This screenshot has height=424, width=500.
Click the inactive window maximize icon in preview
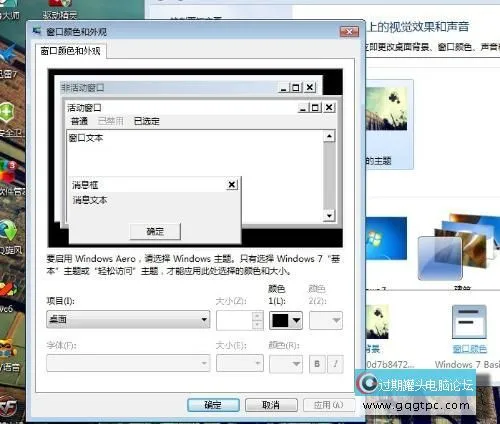pos(296,87)
